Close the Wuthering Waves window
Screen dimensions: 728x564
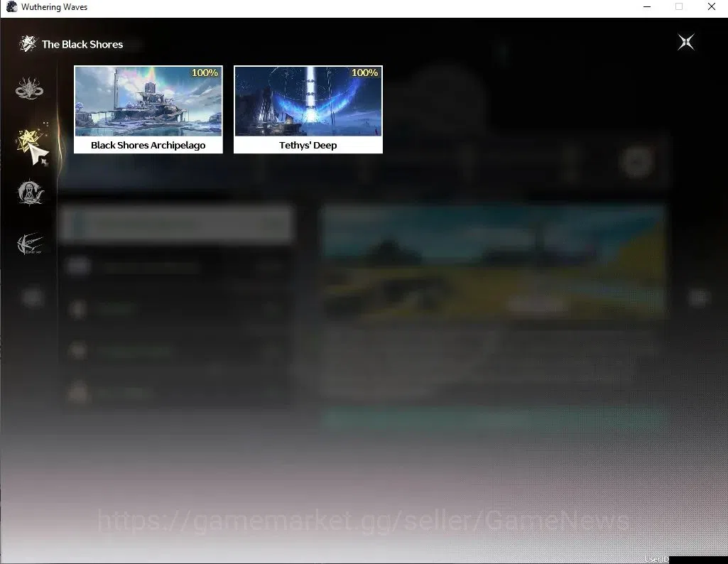(x=711, y=7)
